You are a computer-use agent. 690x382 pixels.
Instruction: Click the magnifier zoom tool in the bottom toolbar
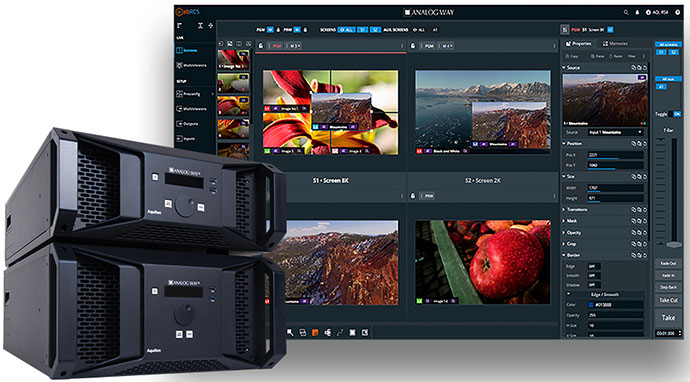click(x=290, y=333)
